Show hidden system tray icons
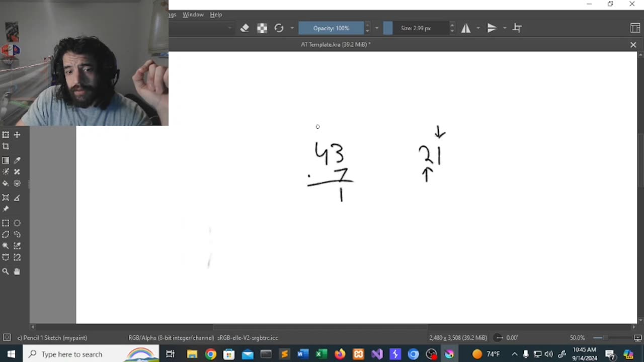 [x=515, y=354]
